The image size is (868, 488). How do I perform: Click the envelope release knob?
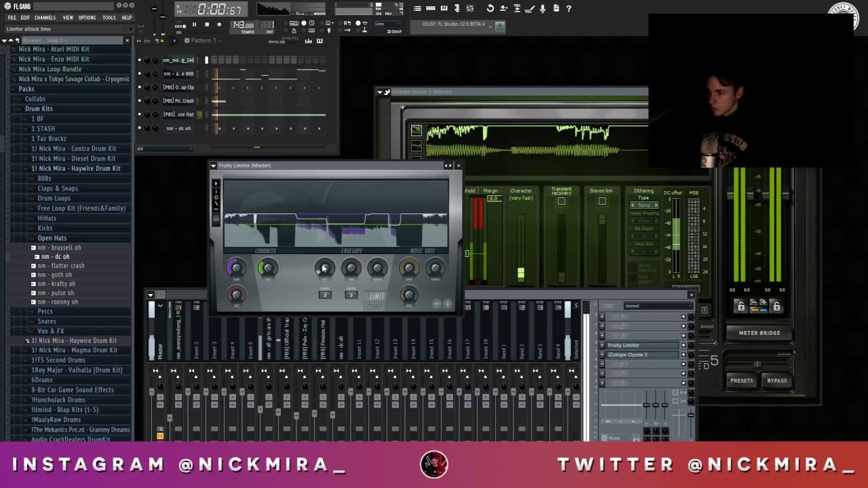coord(351,268)
